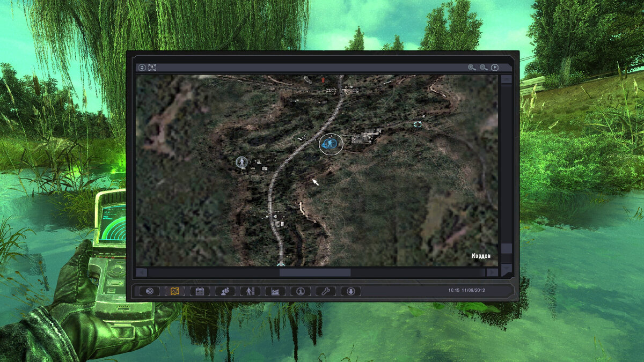Click the vertical scrollbar thumb
This screenshot has width=644, height=362.
click(506, 249)
